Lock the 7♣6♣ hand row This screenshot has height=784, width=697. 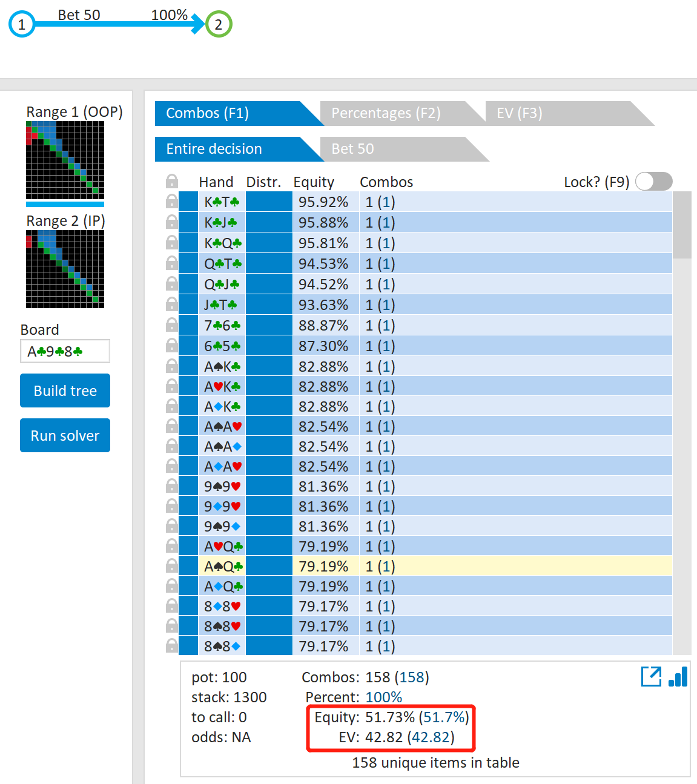point(172,325)
